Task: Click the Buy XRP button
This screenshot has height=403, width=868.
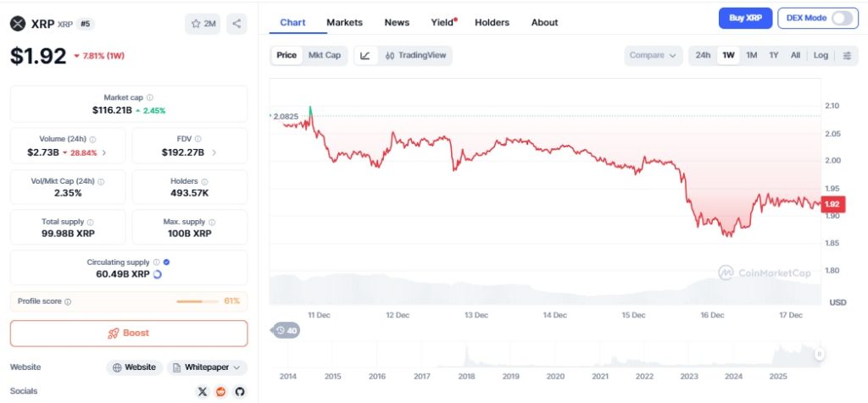Action: 745,19
